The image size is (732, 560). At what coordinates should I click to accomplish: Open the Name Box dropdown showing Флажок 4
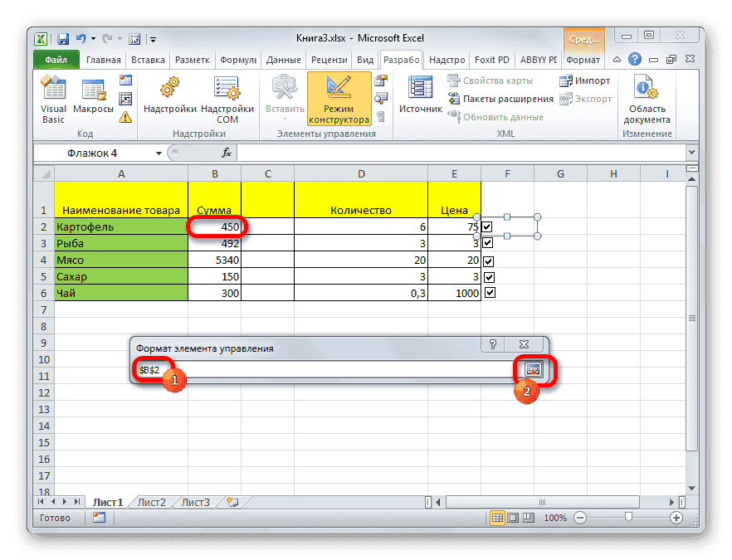(x=159, y=153)
